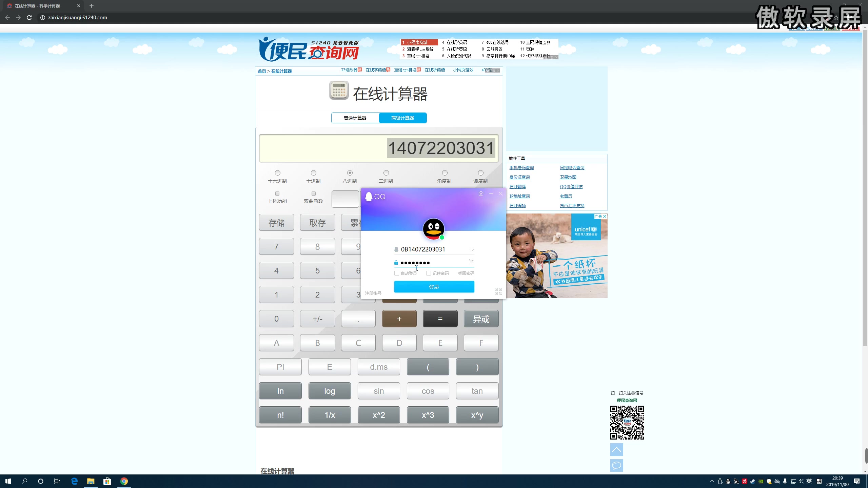Open Microsoft Store from taskbar

[107, 481]
